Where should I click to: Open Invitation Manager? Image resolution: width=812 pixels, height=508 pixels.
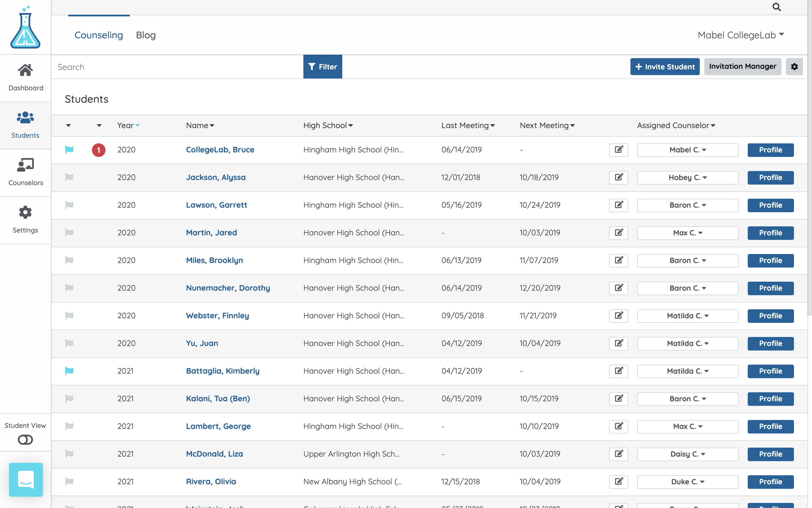pyautogui.click(x=743, y=67)
